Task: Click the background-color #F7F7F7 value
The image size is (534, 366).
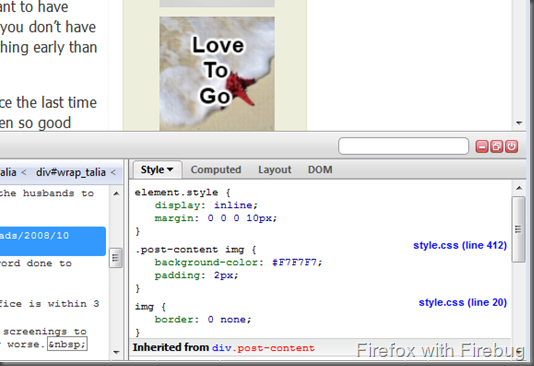Action: point(294,262)
